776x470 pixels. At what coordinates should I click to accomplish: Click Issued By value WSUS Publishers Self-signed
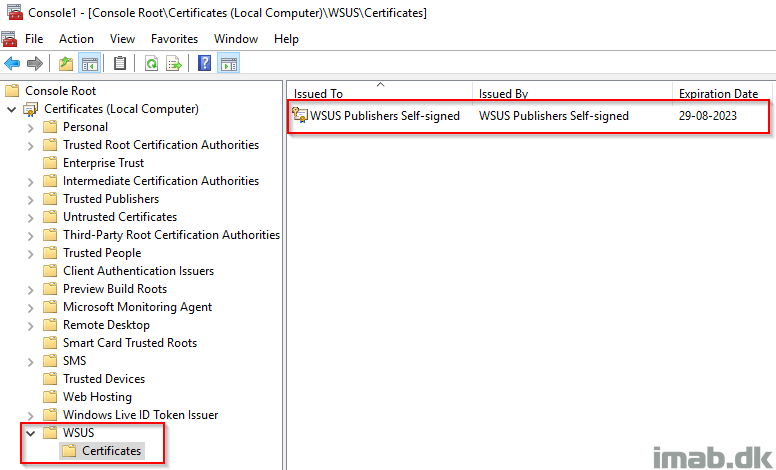[554, 115]
